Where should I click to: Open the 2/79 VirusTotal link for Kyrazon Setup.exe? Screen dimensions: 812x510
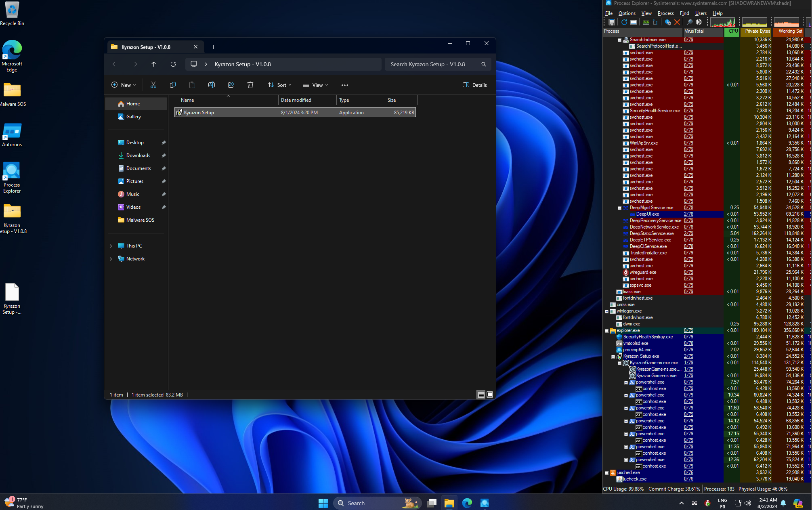click(x=688, y=357)
